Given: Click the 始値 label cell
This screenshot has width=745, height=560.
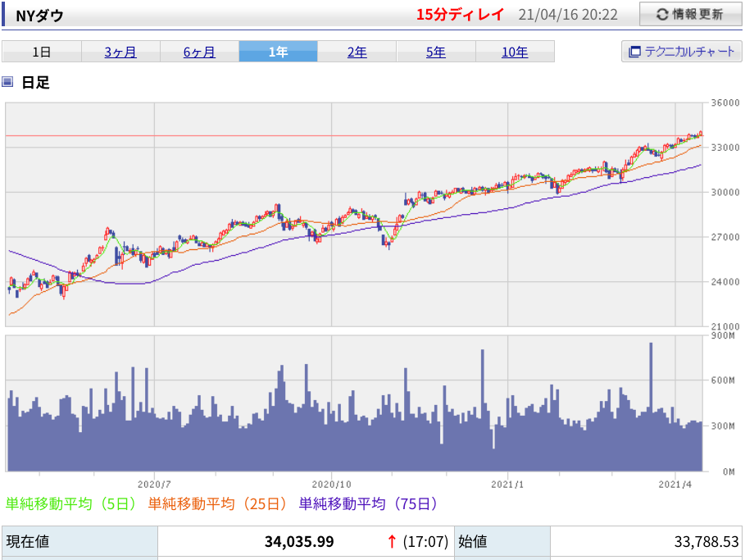Looking at the screenshot, I should click(502, 541).
